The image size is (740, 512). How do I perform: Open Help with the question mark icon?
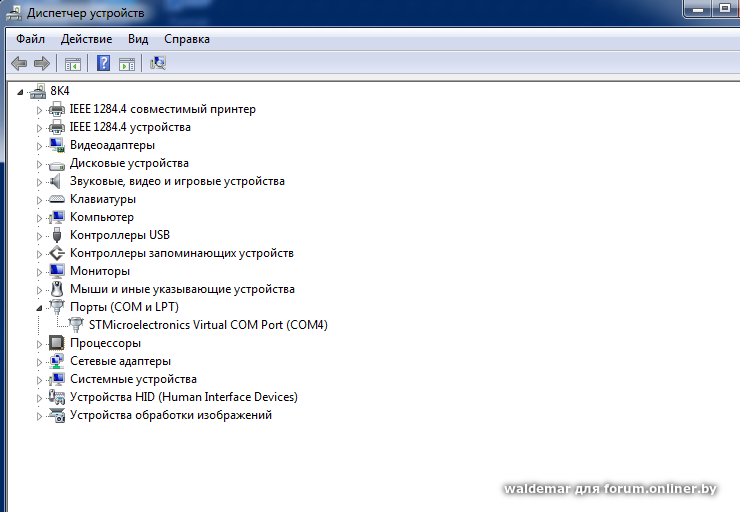pos(103,63)
